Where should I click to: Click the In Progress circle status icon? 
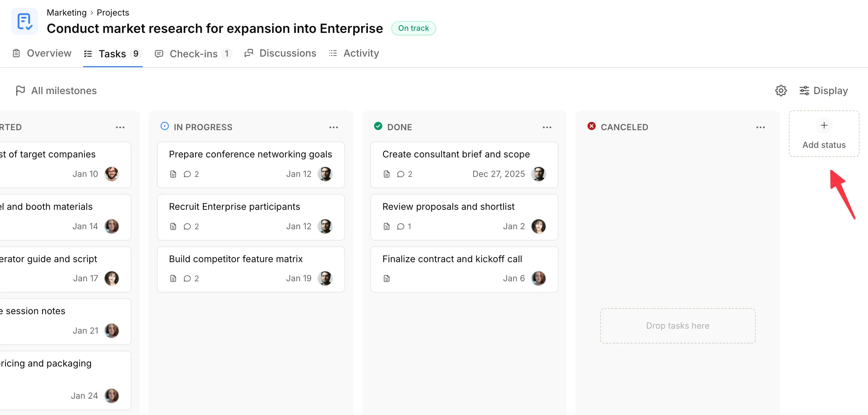coord(164,126)
